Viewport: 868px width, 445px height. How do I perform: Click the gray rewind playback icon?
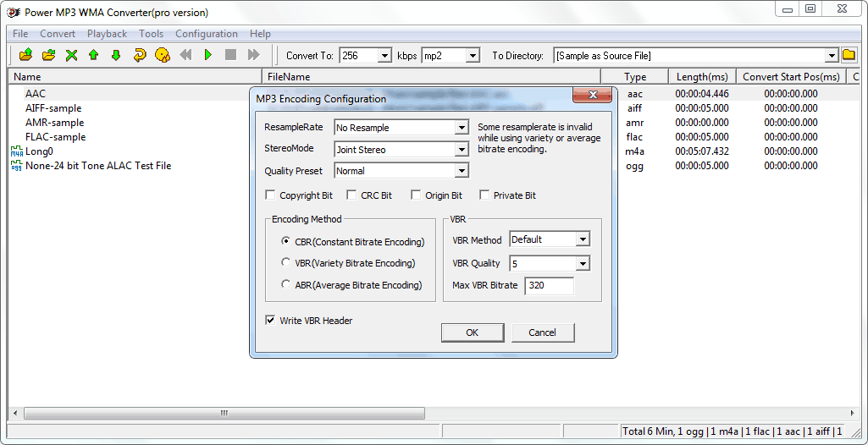[186, 55]
